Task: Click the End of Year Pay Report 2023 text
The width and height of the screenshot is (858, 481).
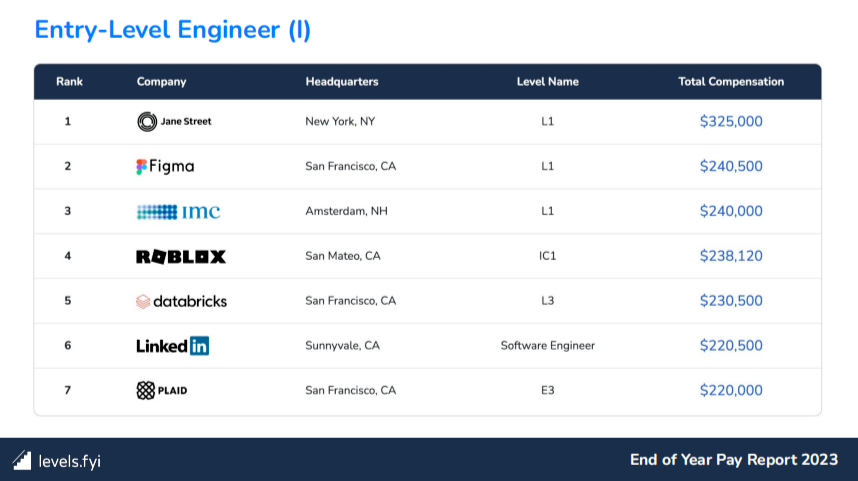Action: [x=734, y=460]
